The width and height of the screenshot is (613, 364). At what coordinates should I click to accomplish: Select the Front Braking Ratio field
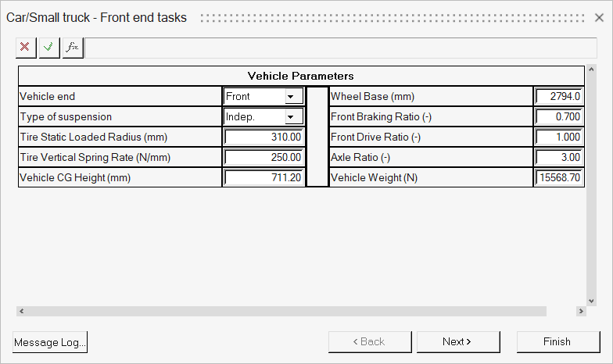click(558, 117)
